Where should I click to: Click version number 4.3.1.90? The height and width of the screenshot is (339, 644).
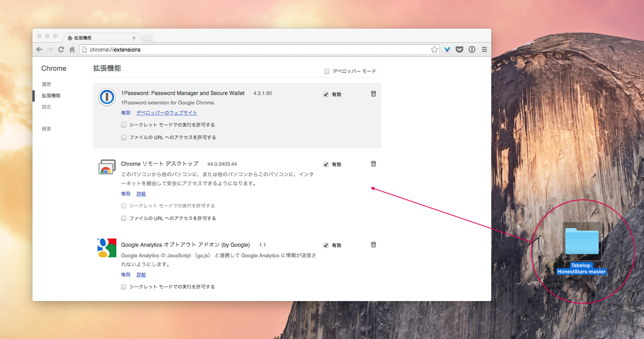pos(262,93)
